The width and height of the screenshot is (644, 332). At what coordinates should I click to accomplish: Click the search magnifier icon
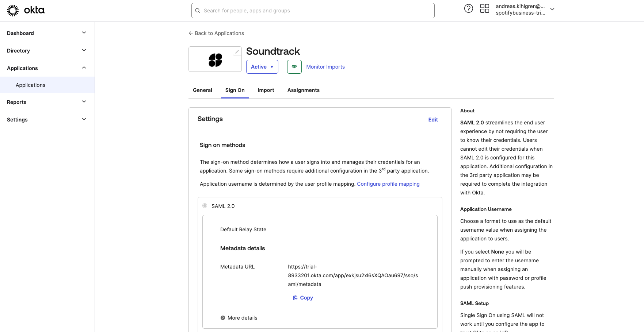tap(198, 11)
